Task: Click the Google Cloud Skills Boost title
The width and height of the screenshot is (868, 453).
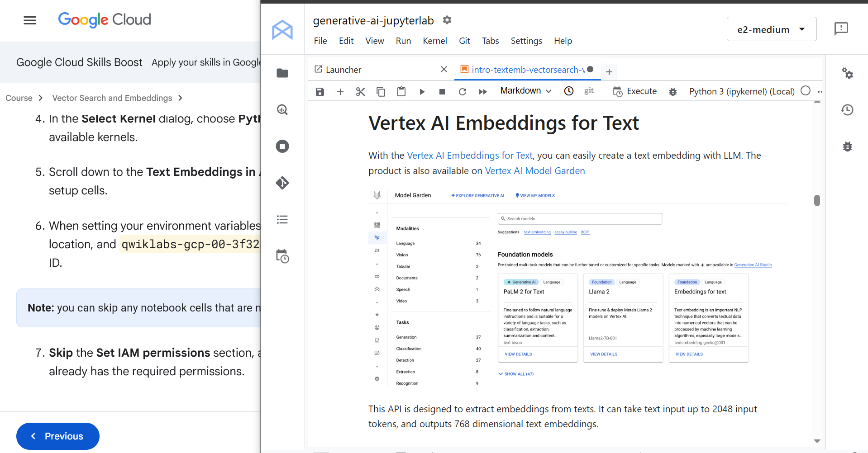Action: [x=79, y=62]
